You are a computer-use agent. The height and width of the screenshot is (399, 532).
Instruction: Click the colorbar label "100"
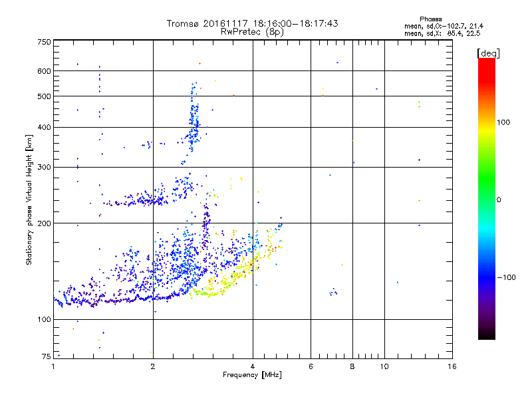(503, 122)
